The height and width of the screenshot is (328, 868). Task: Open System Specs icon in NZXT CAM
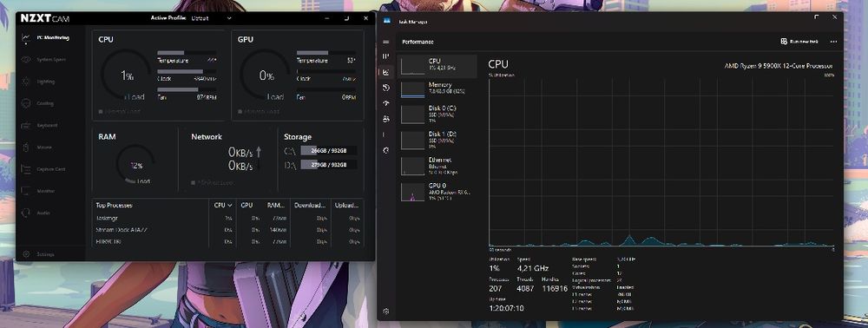point(25,59)
